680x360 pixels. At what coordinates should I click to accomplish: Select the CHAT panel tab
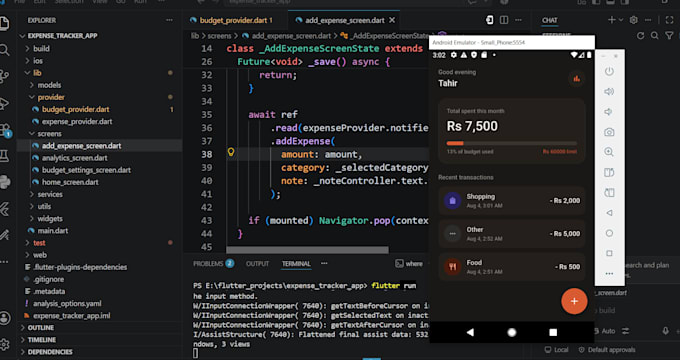pyautogui.click(x=549, y=20)
